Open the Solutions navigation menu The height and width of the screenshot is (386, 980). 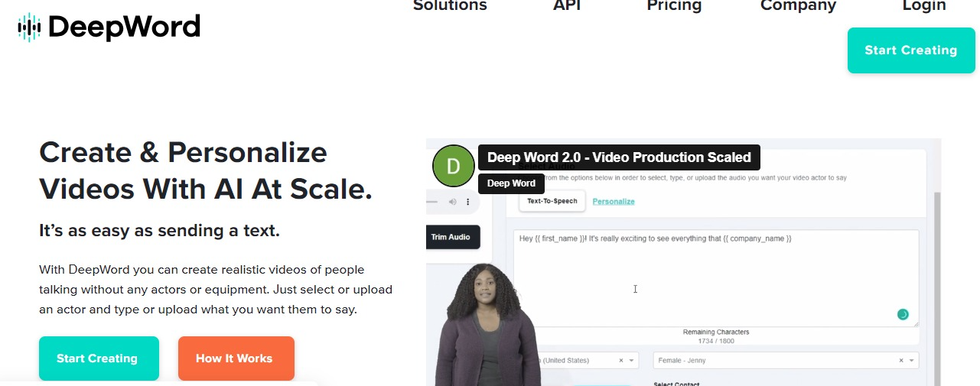[x=450, y=6]
